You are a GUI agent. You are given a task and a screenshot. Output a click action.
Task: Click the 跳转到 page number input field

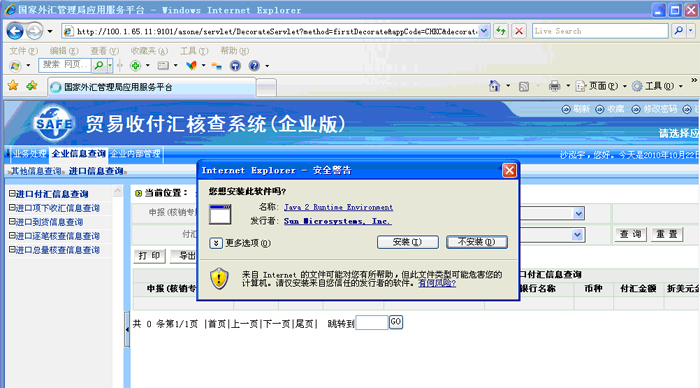pyautogui.click(x=371, y=322)
